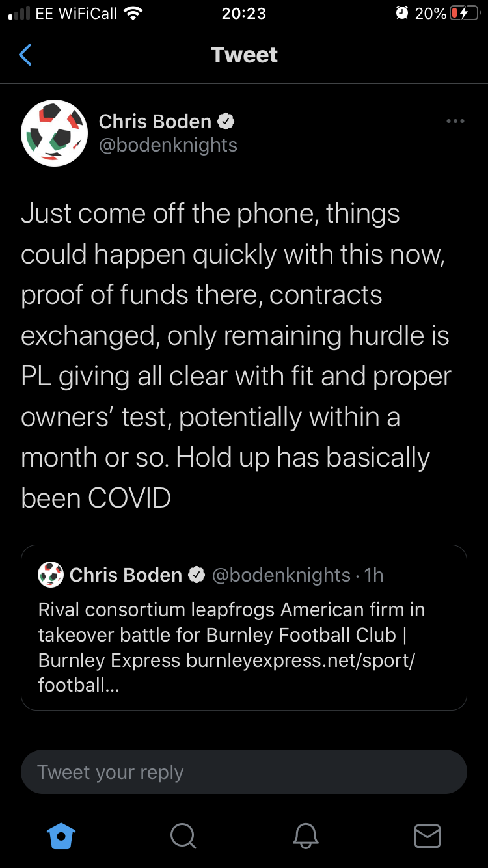Open the @bodenknights handle under author name
Screen dimensions: 488x868
click(x=168, y=145)
